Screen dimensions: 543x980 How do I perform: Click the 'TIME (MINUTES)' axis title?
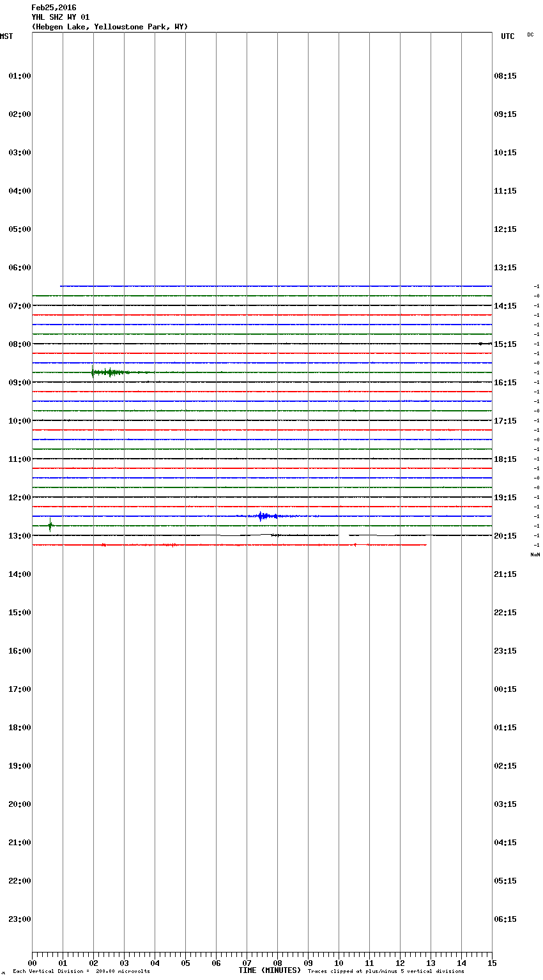270,970
